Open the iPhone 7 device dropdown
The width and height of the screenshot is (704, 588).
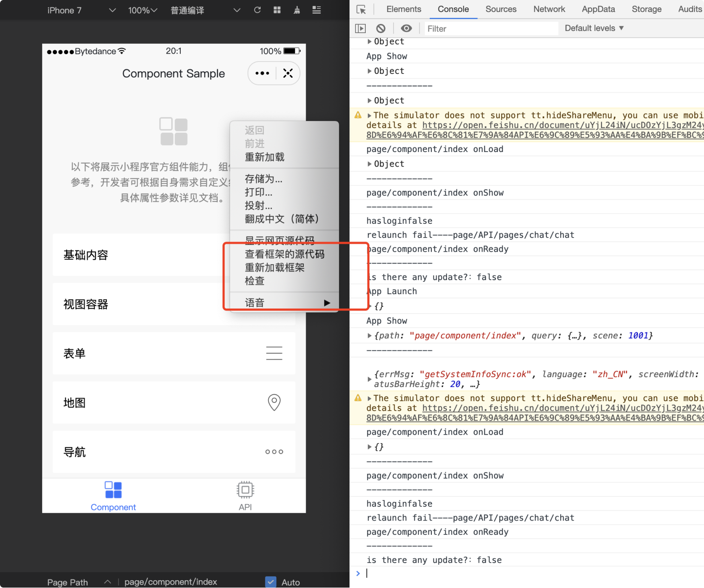[x=81, y=10]
